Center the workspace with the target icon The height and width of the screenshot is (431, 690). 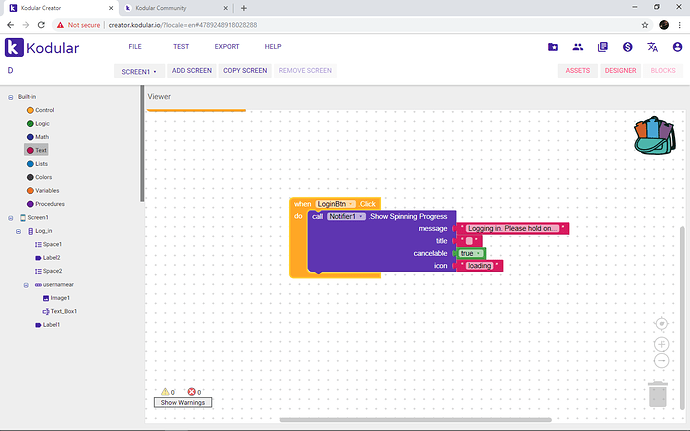[661, 324]
